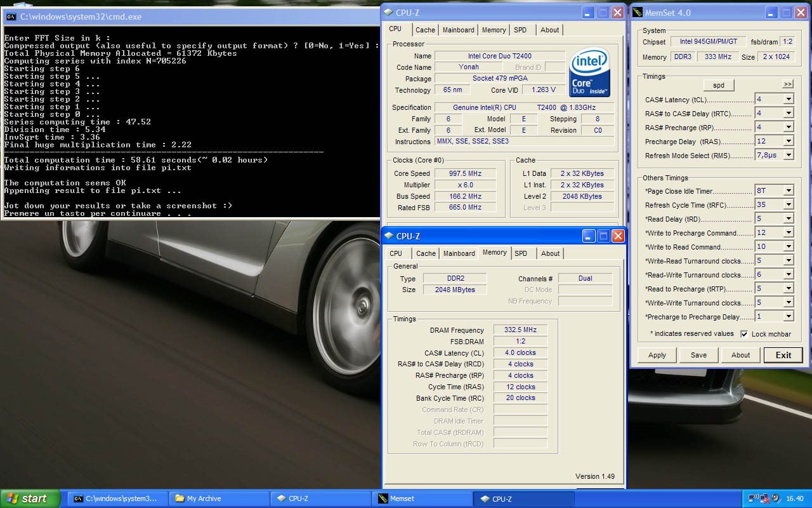The height and width of the screenshot is (508, 812).
Task: Click the Intel Core Duo logo in CPU-Z
Action: (591, 72)
